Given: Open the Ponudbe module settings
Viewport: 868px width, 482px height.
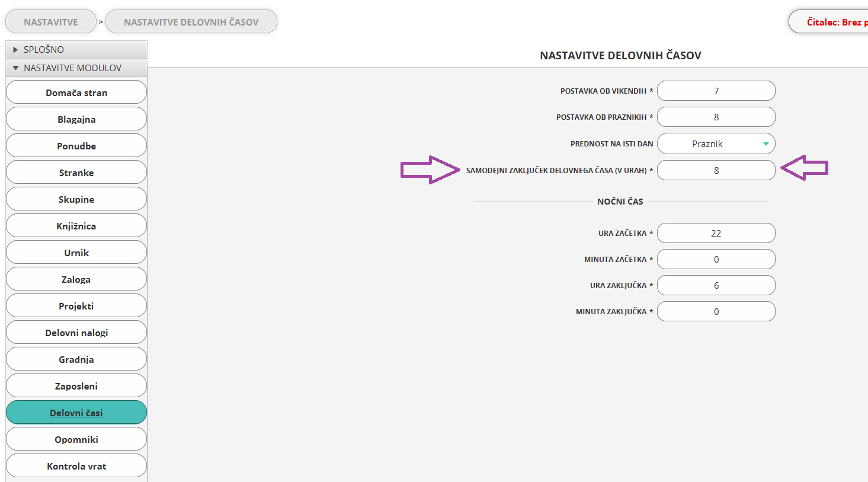Looking at the screenshot, I should (x=76, y=146).
